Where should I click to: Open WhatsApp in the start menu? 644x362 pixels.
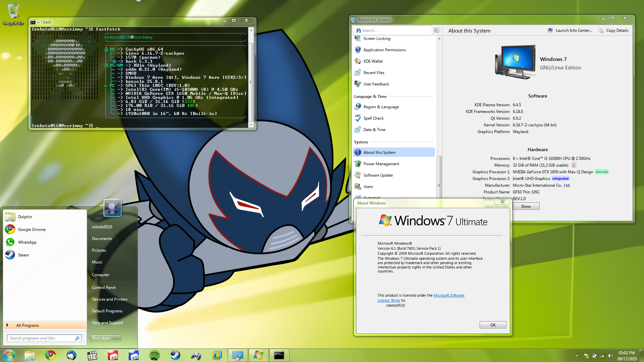tap(27, 242)
